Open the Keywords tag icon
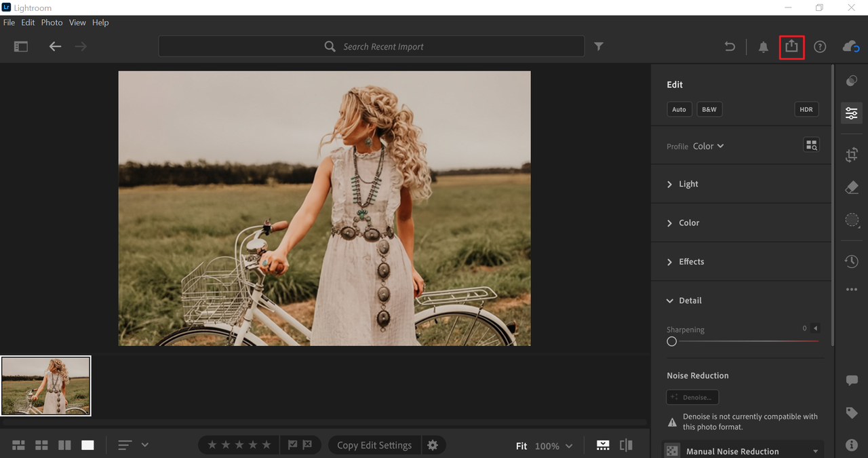Screen dimensions: 868x458 [x=852, y=413]
